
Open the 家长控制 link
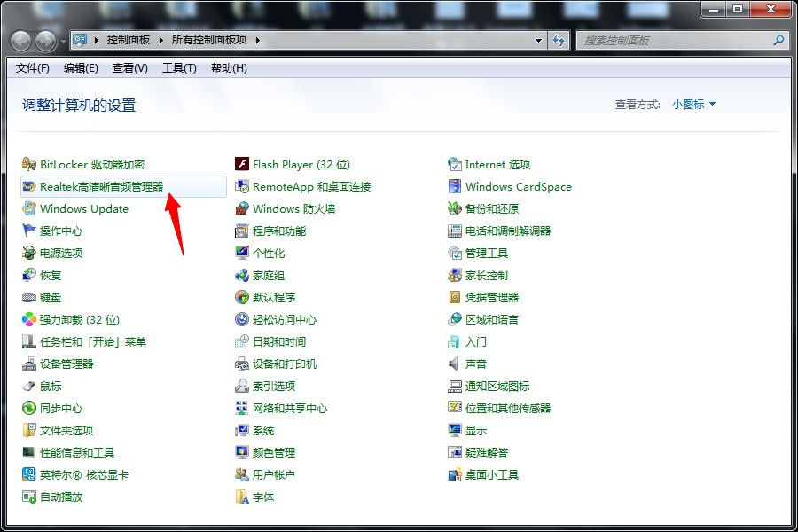487,276
